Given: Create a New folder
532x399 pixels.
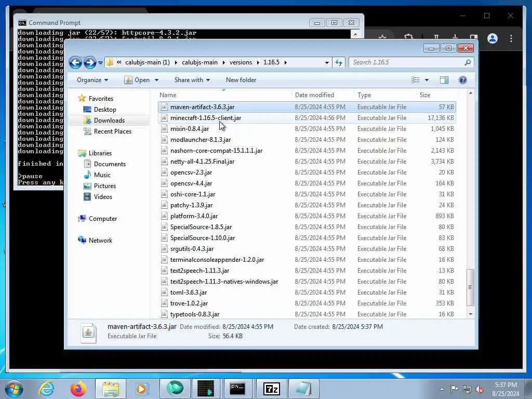Looking at the screenshot, I should pos(241,80).
